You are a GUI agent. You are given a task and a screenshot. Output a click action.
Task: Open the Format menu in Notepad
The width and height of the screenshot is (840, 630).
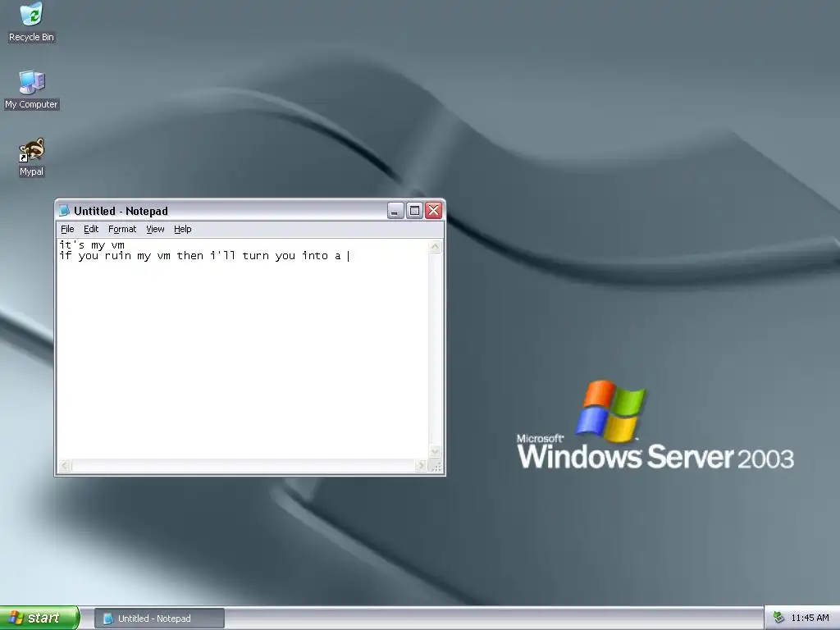click(x=122, y=230)
